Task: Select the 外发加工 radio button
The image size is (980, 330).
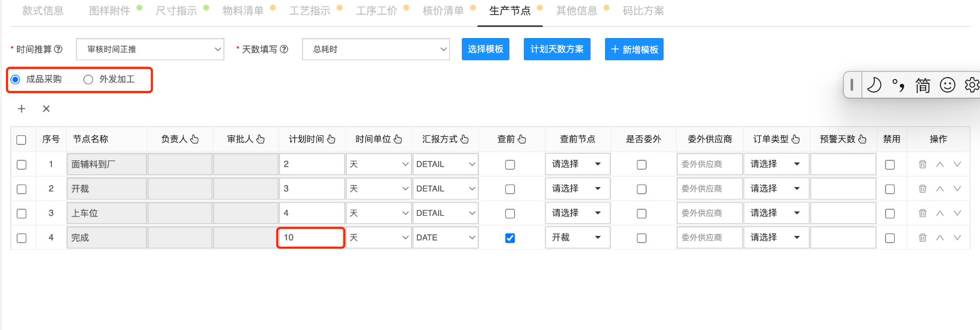Action: [x=88, y=79]
